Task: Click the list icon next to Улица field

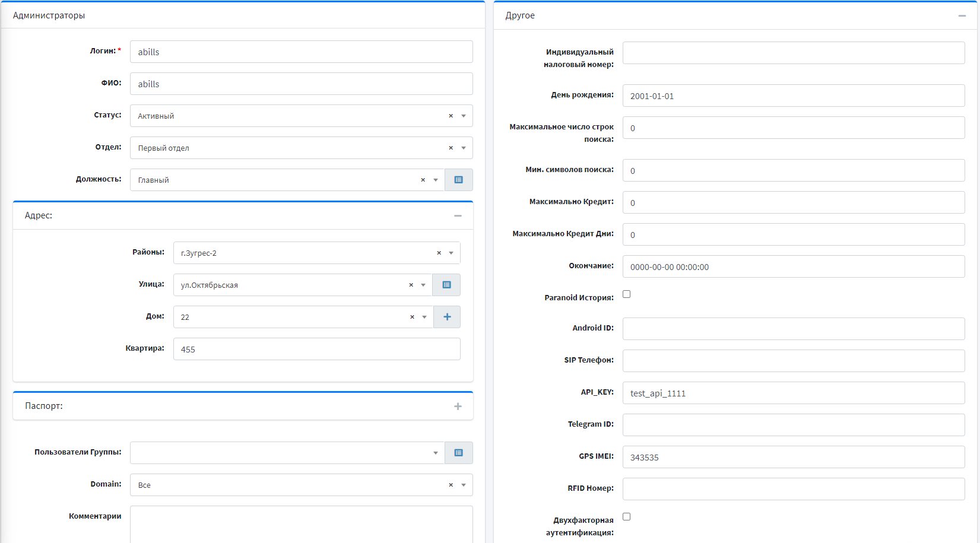Action: click(x=446, y=285)
